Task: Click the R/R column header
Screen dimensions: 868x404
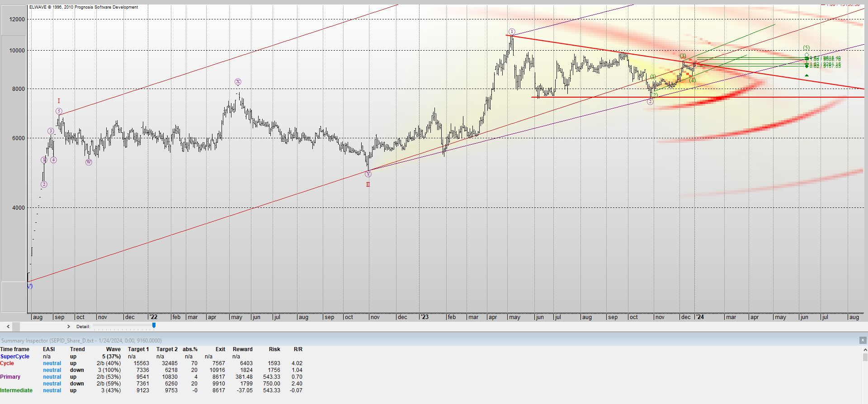Action: click(298, 349)
